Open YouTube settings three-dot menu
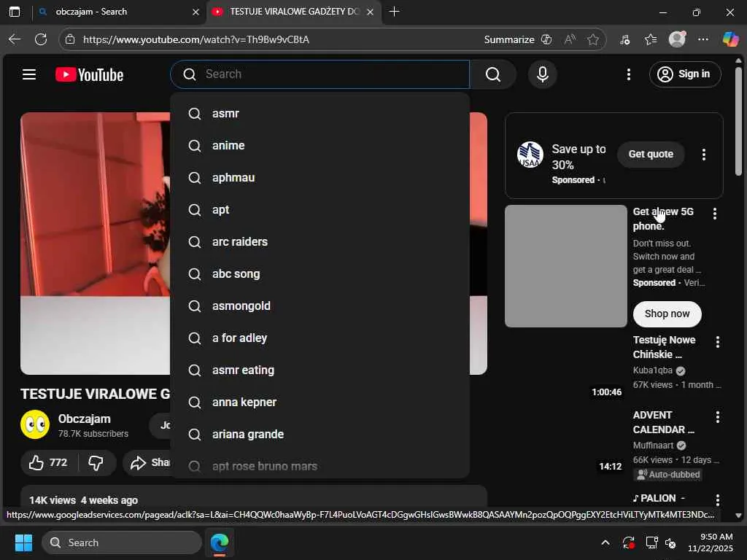Viewport: 747px width, 560px height. 628,74
